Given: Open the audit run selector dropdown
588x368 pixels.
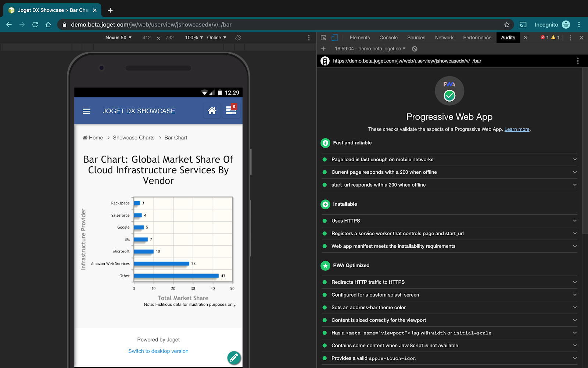Looking at the screenshot, I should (370, 49).
